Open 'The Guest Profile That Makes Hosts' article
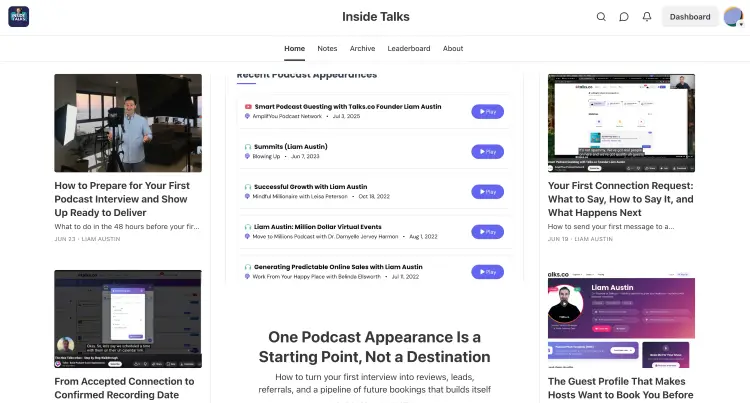Image resolution: width=750 pixels, height=403 pixels. click(620, 388)
